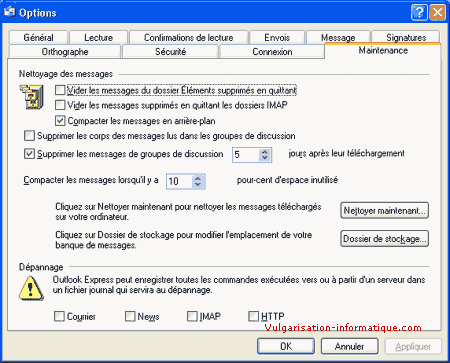Decrease the days-after-download value

(265, 158)
